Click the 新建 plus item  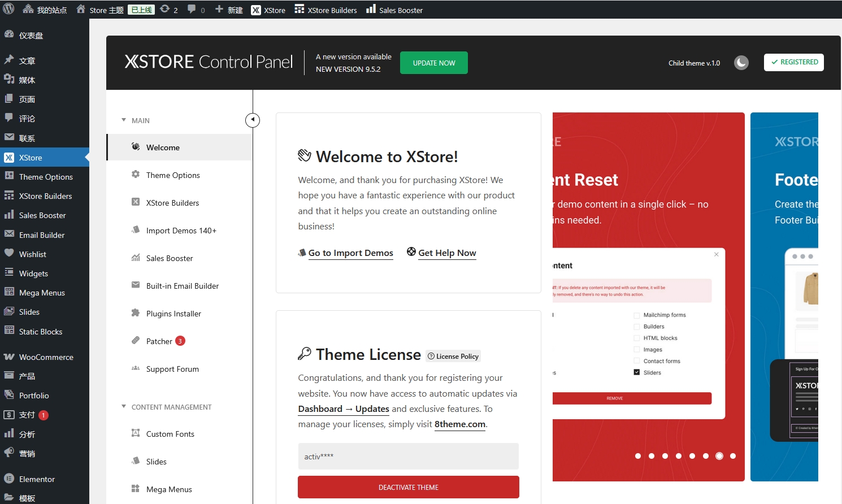click(x=229, y=10)
